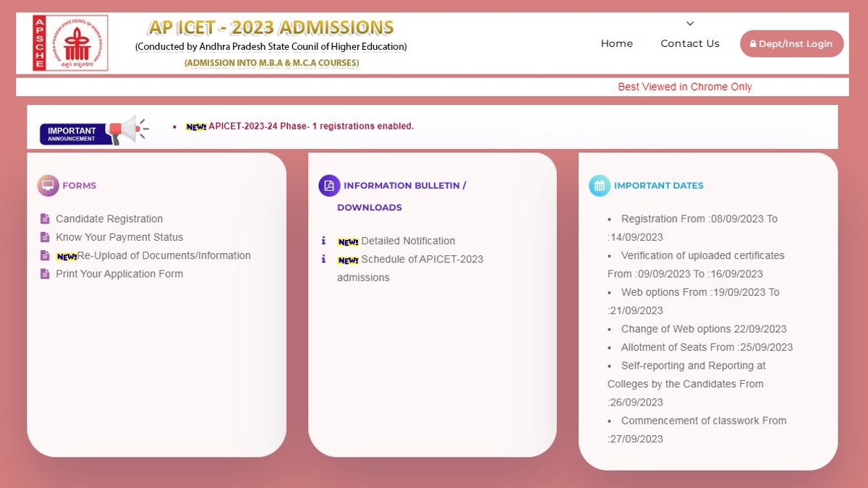Click the document icon beside Know Your Payment Status
The width and height of the screenshot is (868, 488).
click(45, 237)
